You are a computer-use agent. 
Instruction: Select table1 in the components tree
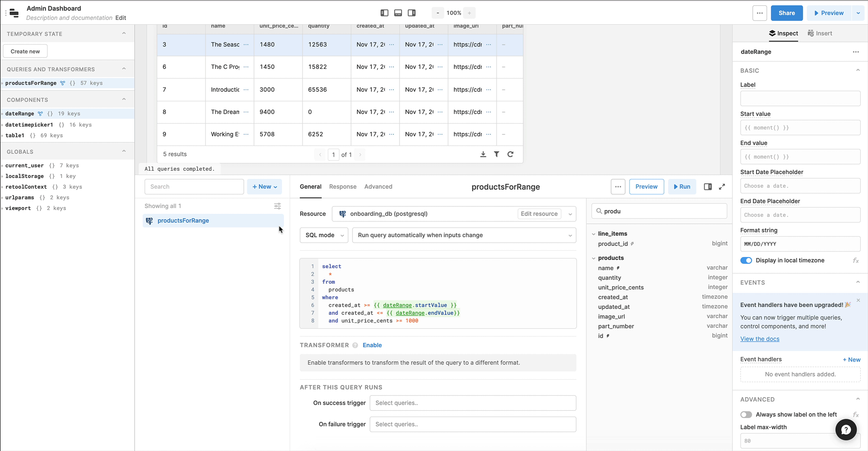[15, 135]
